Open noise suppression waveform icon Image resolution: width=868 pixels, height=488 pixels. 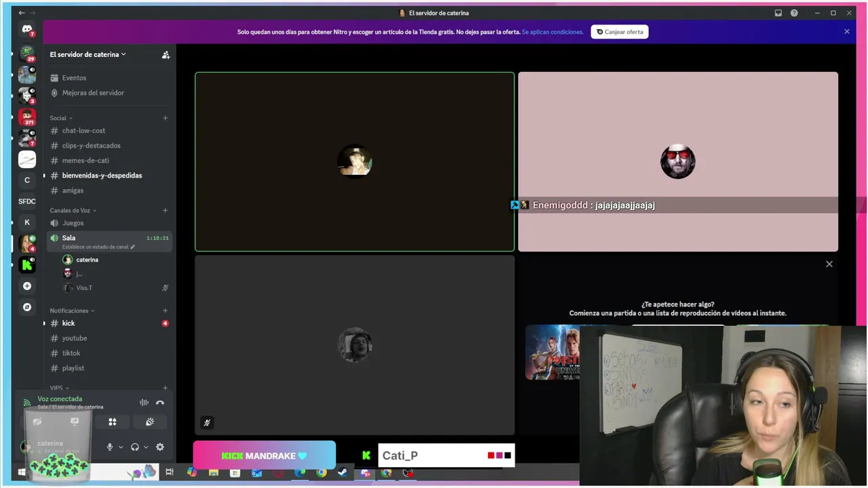coord(144,403)
